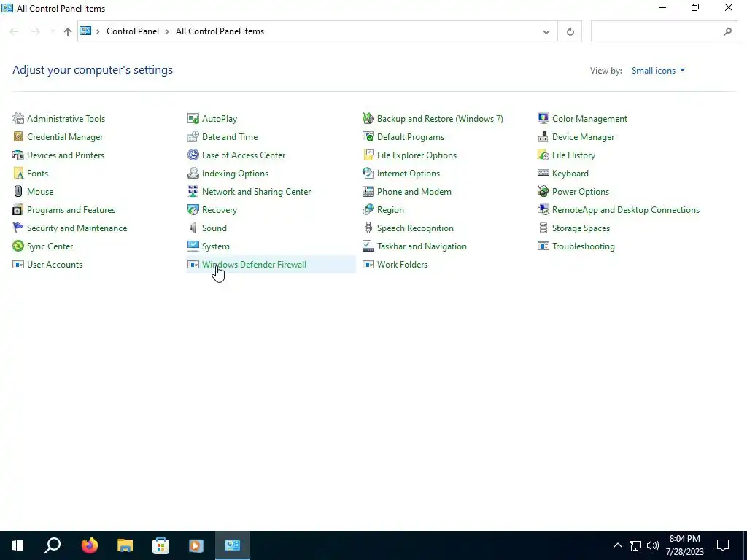Click the System monitor icon
The width and height of the screenshot is (747, 560).
coord(193,246)
